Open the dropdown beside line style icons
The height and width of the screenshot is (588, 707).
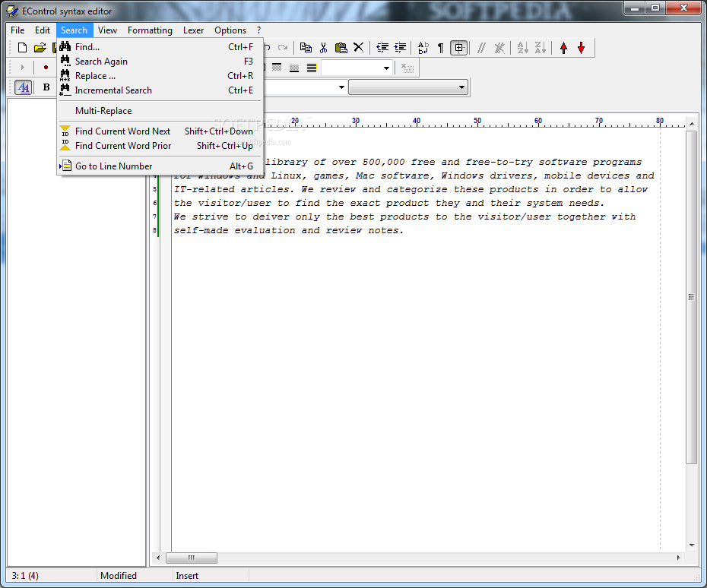[x=386, y=68]
